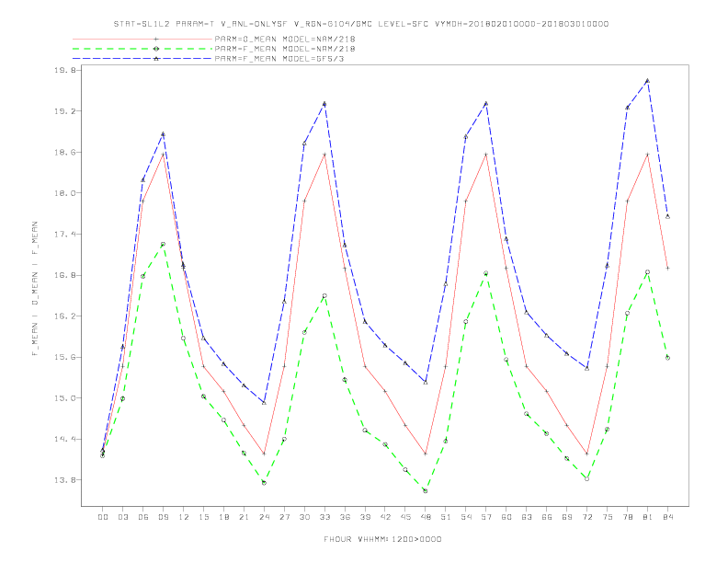728x563 pixels.
Task: Click the green NAM/218 lowest marker at hour 48
Action: (426, 491)
